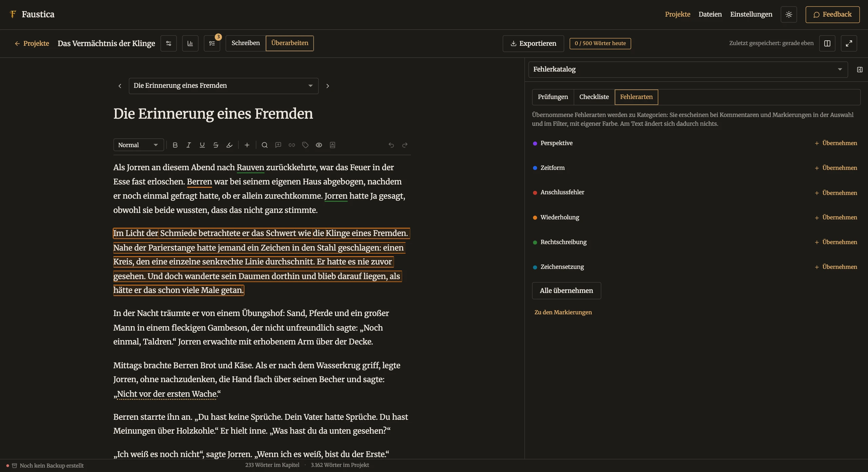Toggle split-view side panel button

(x=827, y=43)
